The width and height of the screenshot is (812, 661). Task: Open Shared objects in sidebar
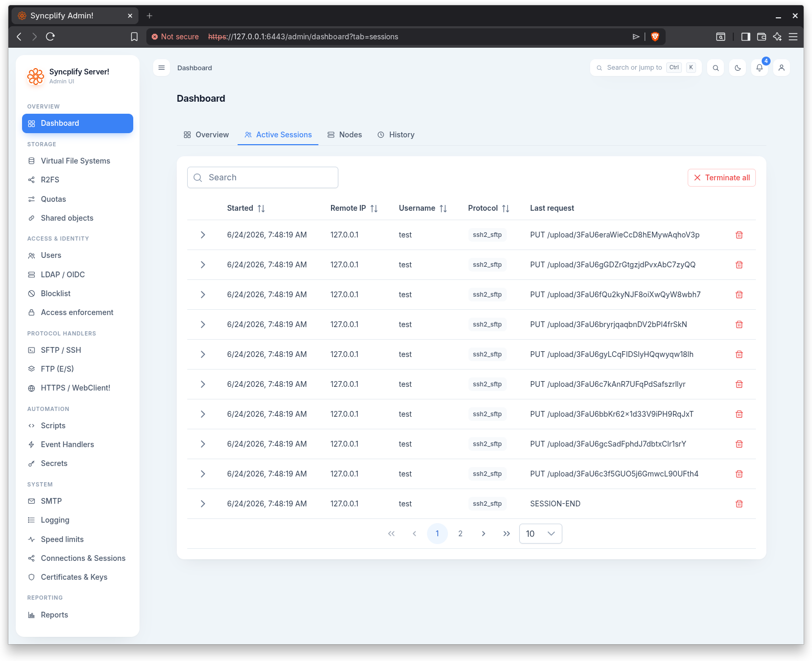[78, 218]
